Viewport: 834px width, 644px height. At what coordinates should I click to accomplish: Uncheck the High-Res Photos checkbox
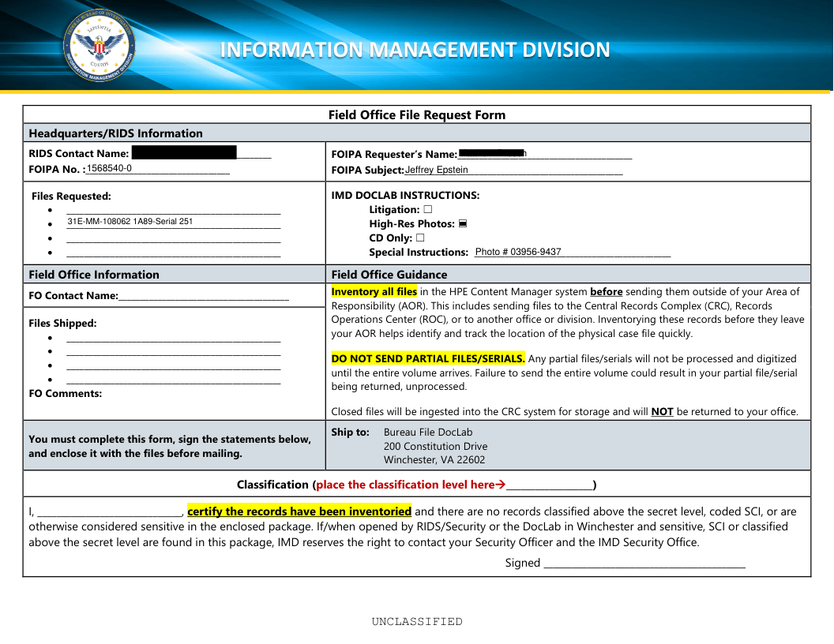pos(463,224)
